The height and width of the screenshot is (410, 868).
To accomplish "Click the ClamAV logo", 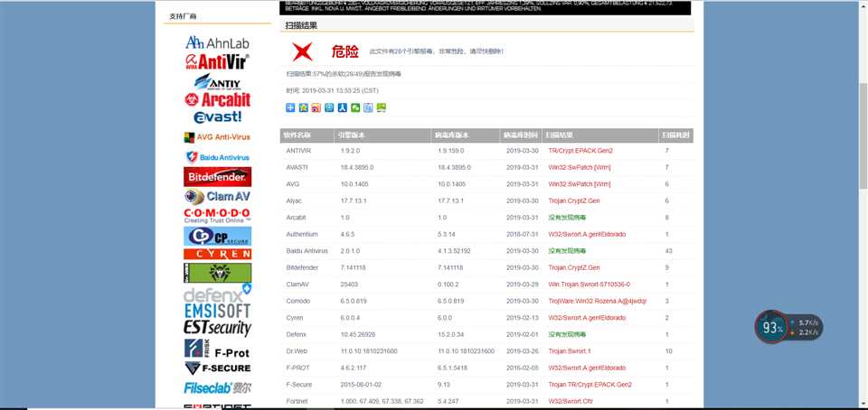I will [218, 197].
